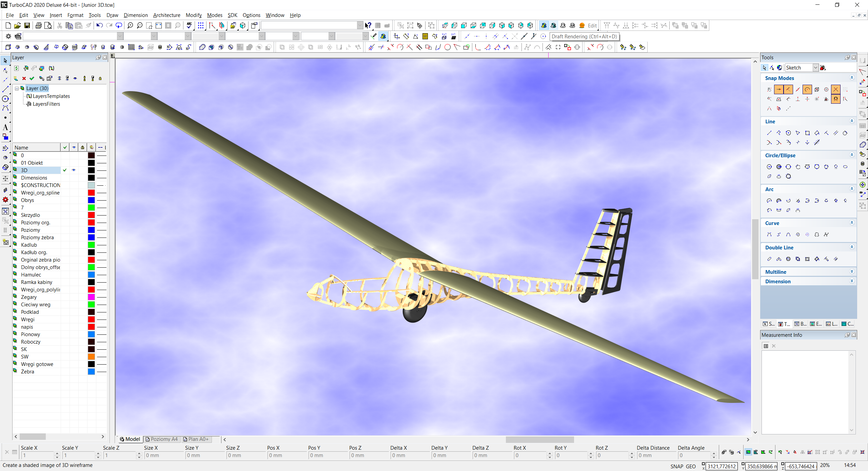Click the Zoom In magnifier
Screen dimensions: 868x471
pyautogui.click(x=130, y=25)
